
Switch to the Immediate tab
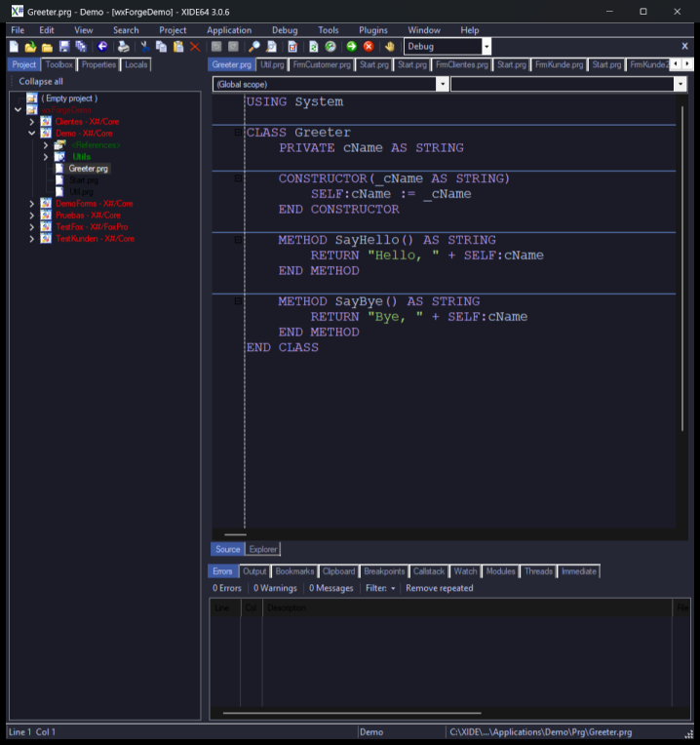coord(579,571)
